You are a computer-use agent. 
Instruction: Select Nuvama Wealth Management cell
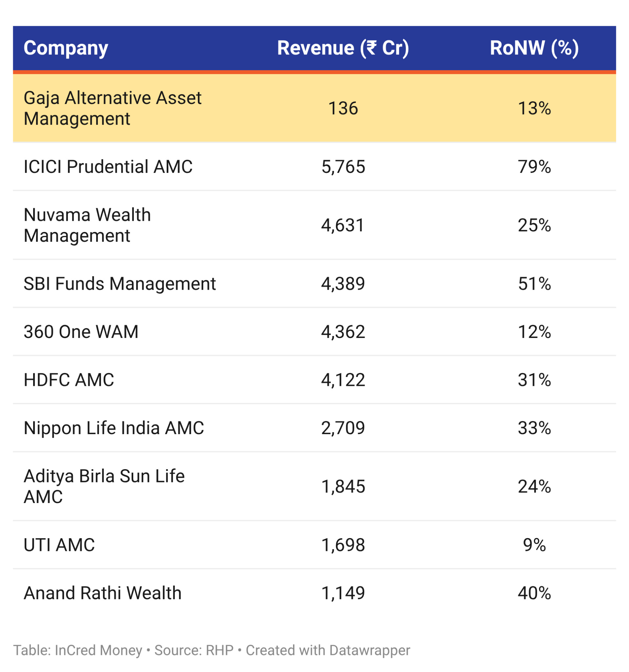[x=87, y=225]
